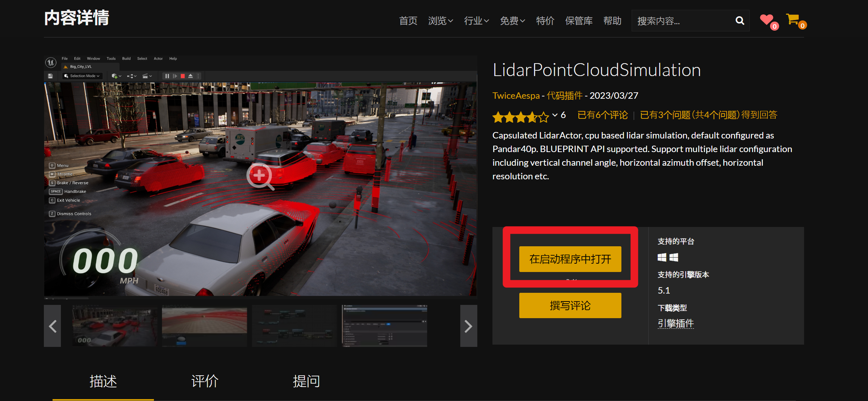Open 帮助 in the navigation

click(612, 21)
